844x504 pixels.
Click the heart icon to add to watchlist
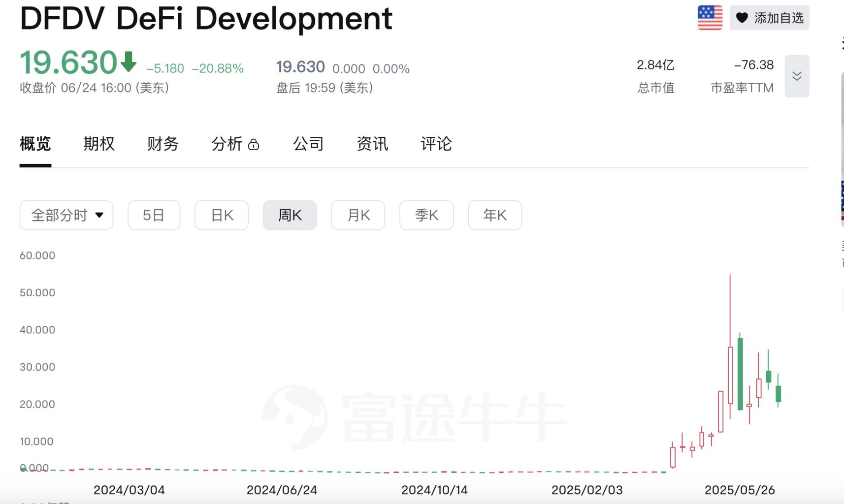pos(742,17)
